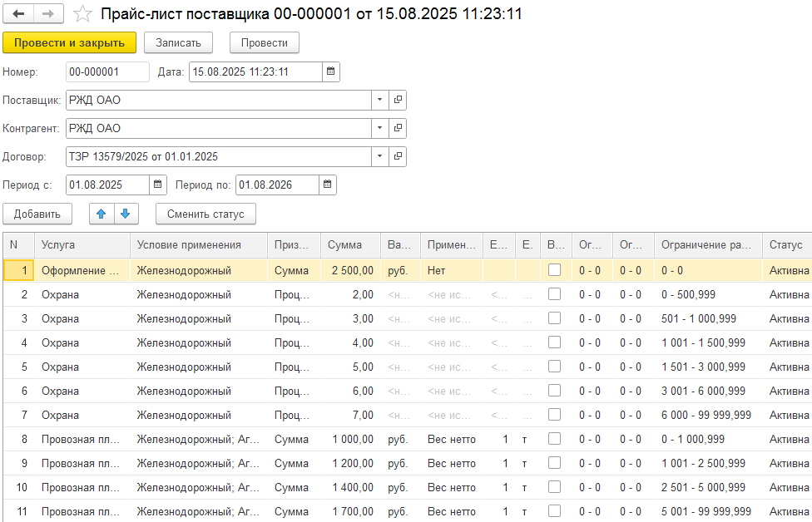812x522 pixels.
Task: Expand the Поставщик dropdown list
Action: pyautogui.click(x=379, y=101)
